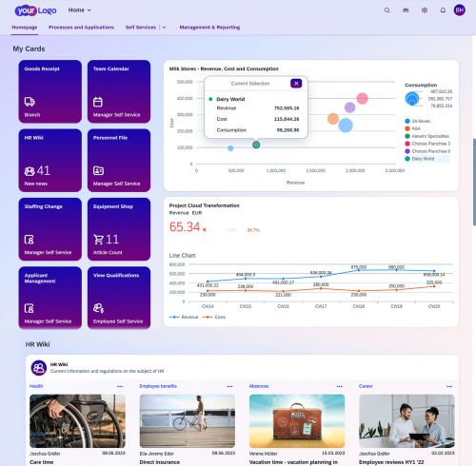Screen dimensions: 476x466
Task: Open the Employee benefits link
Action: pos(158,386)
